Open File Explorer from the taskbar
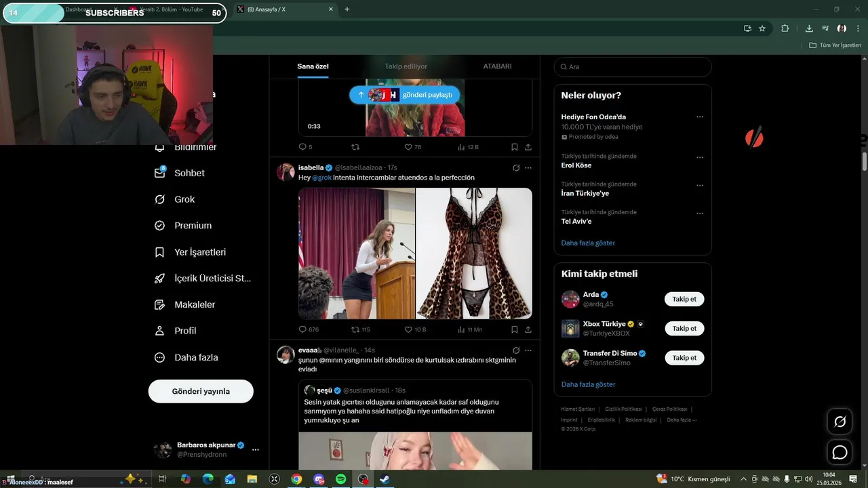 [252, 479]
